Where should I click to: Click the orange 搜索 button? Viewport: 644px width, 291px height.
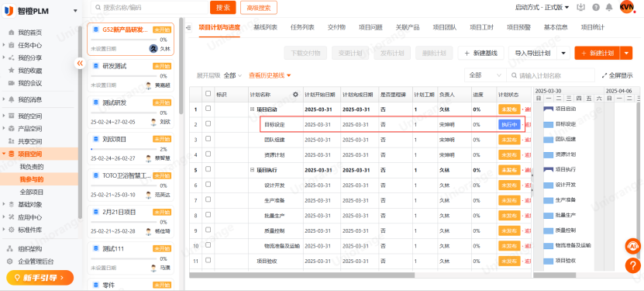pyautogui.click(x=223, y=8)
